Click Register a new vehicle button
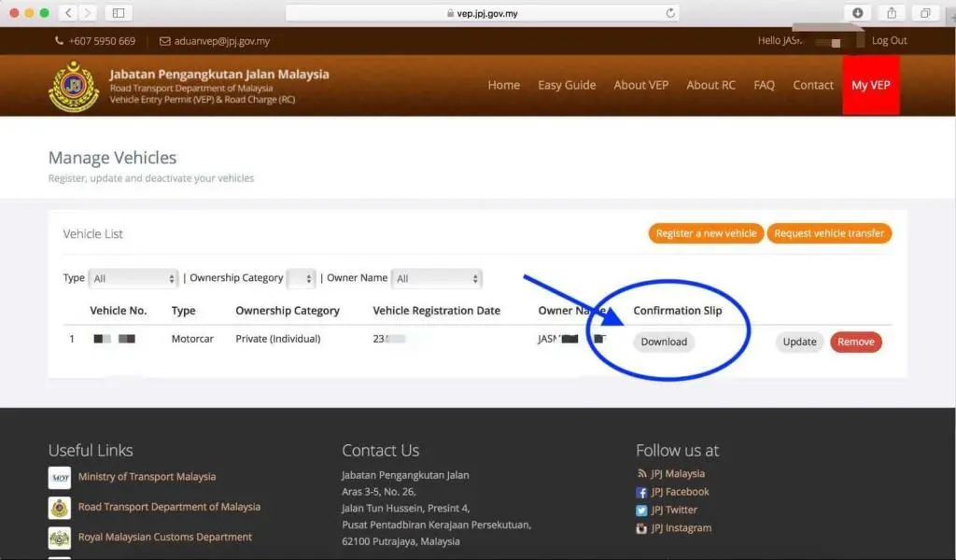The image size is (956, 560). click(x=706, y=233)
